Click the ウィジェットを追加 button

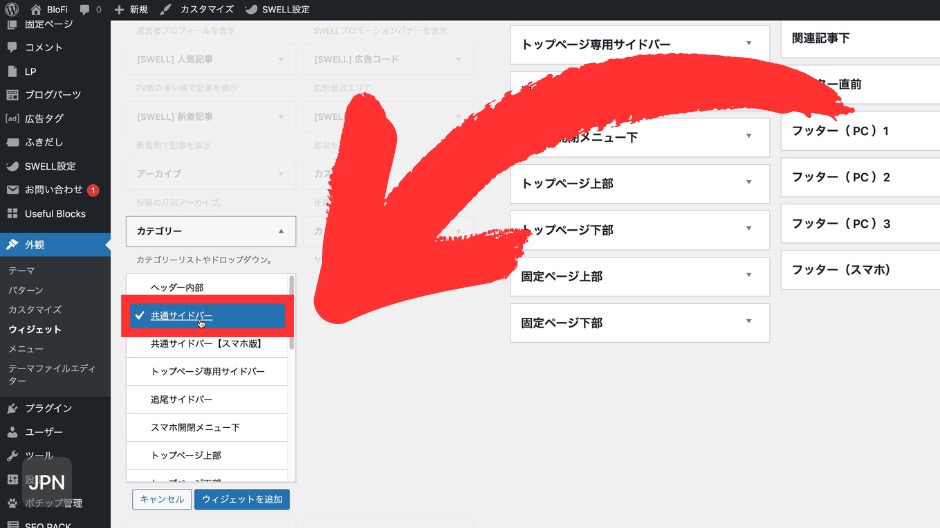coord(242,499)
